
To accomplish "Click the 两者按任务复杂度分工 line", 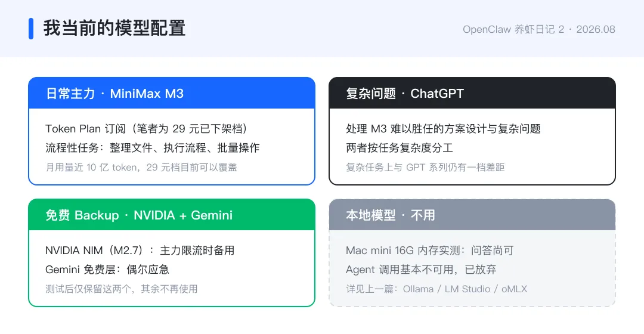I will point(399,148).
